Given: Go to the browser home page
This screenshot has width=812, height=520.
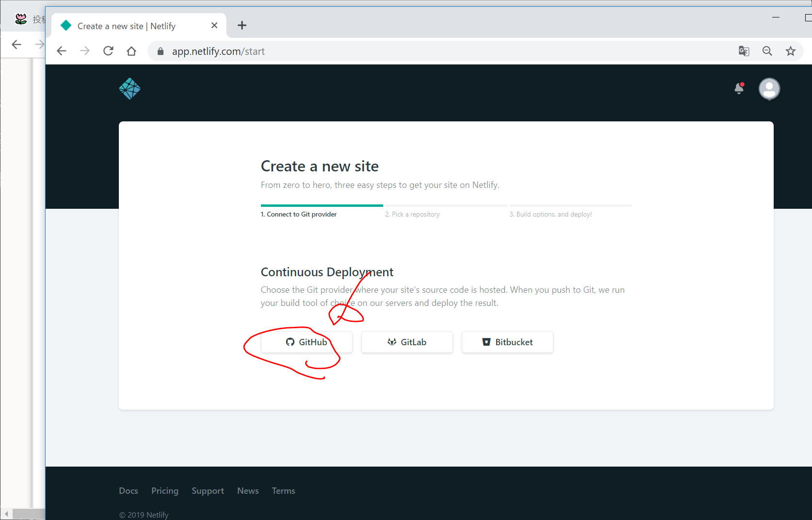Looking at the screenshot, I should click(131, 51).
